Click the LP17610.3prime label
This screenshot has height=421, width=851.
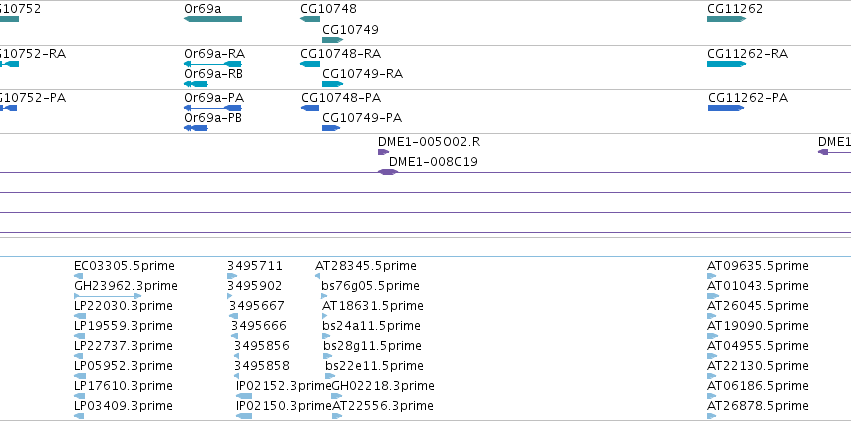(x=123, y=386)
